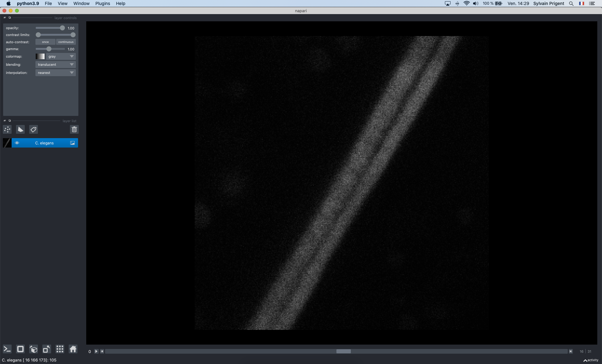Click the gamma slider handle

pos(49,49)
